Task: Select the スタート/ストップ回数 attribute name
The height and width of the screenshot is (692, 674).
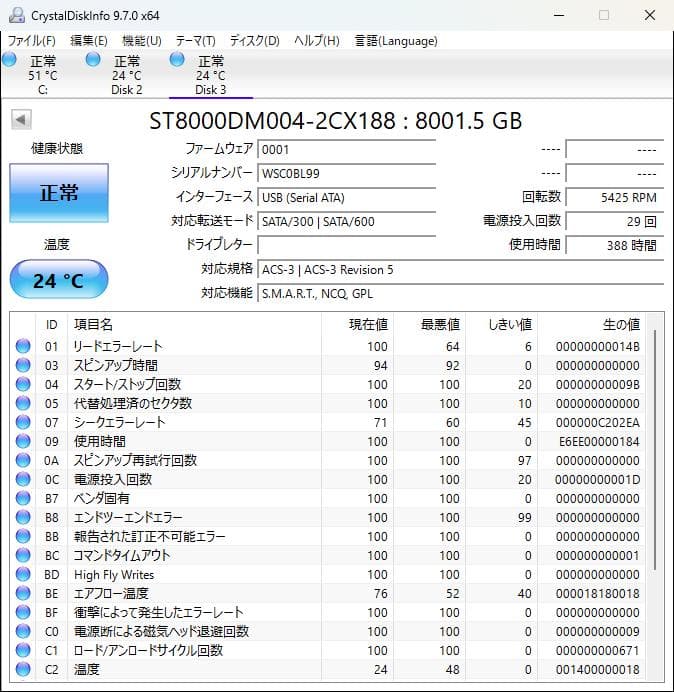Action: click(x=128, y=384)
